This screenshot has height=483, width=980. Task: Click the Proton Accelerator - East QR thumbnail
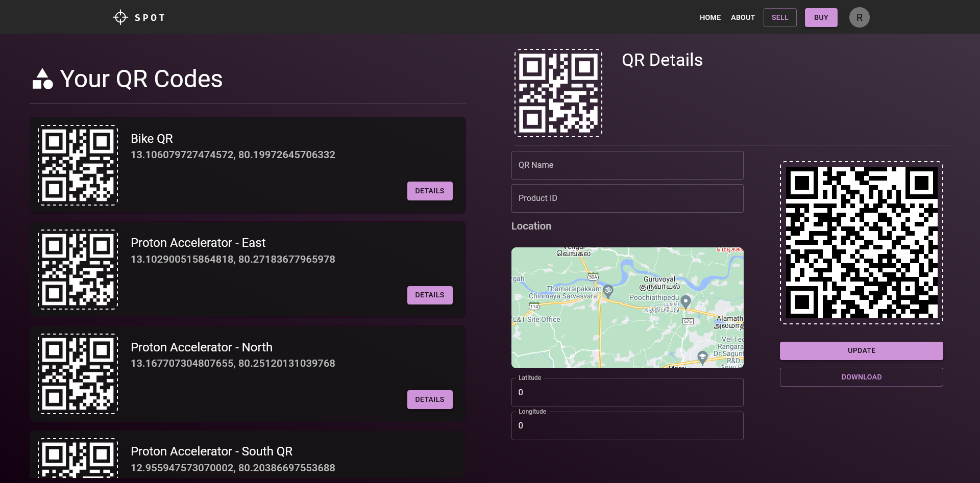tap(78, 269)
